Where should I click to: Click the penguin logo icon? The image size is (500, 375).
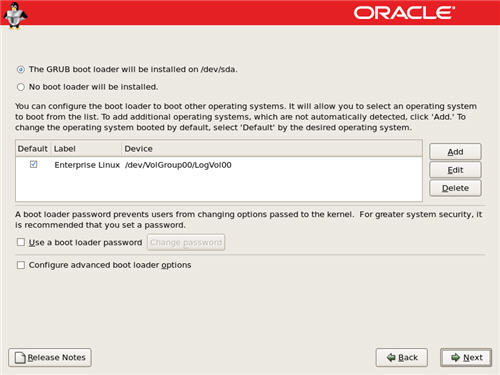[15, 15]
